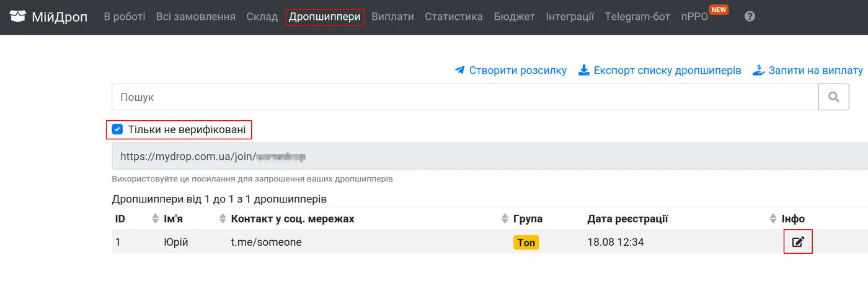
Task: Click the magnifier search button
Action: [x=834, y=97]
